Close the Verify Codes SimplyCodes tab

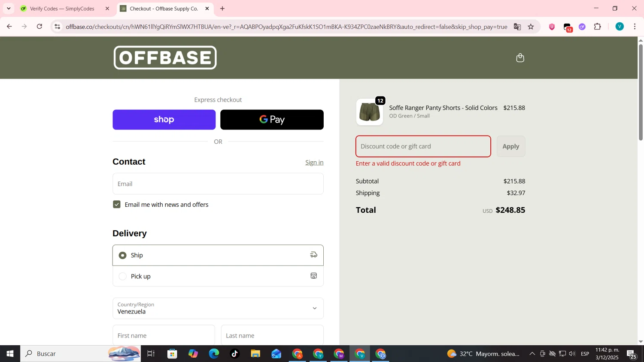(107, 9)
